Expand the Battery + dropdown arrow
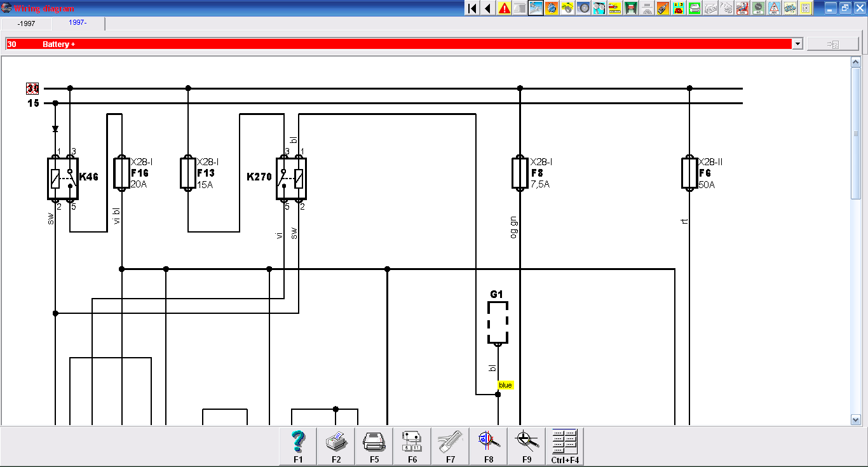Image resolution: width=868 pixels, height=467 pixels. (x=797, y=44)
